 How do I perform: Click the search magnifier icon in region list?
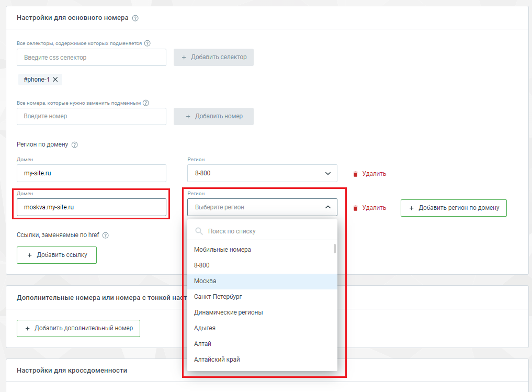[x=199, y=231]
